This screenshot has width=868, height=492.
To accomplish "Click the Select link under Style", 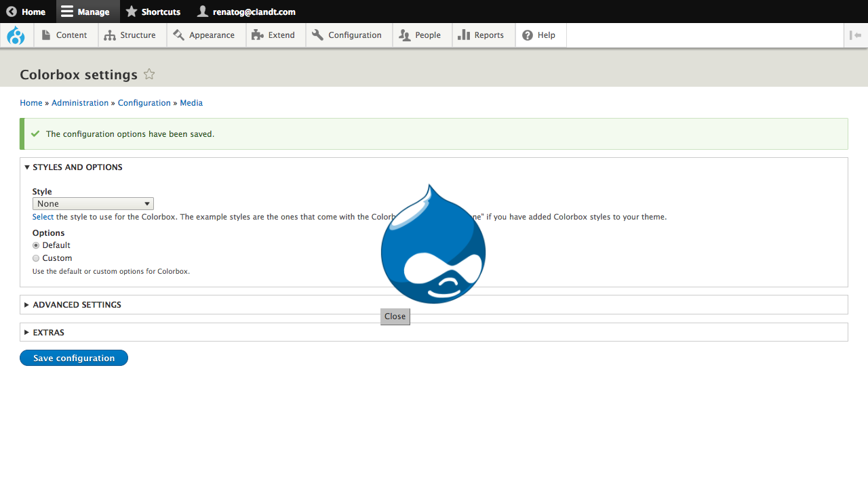I will pos(43,217).
